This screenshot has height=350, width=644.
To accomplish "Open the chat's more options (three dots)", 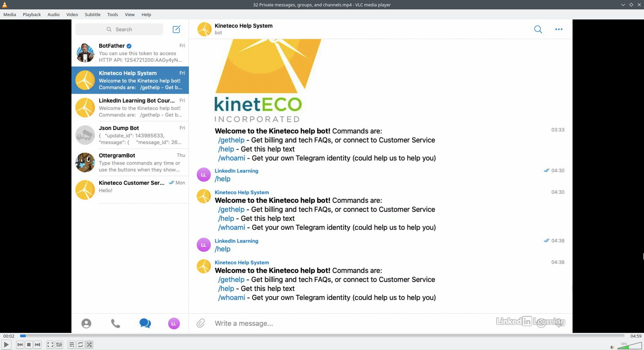I will coord(559,29).
